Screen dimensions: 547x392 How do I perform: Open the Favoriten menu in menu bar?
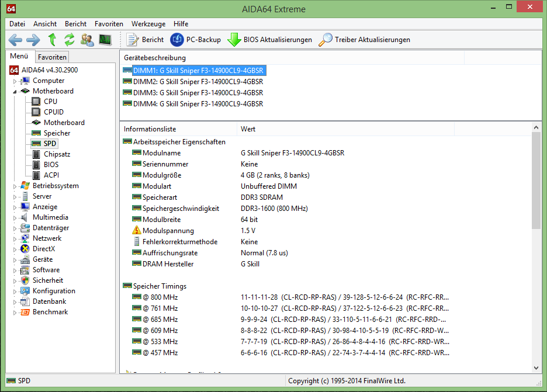click(109, 24)
